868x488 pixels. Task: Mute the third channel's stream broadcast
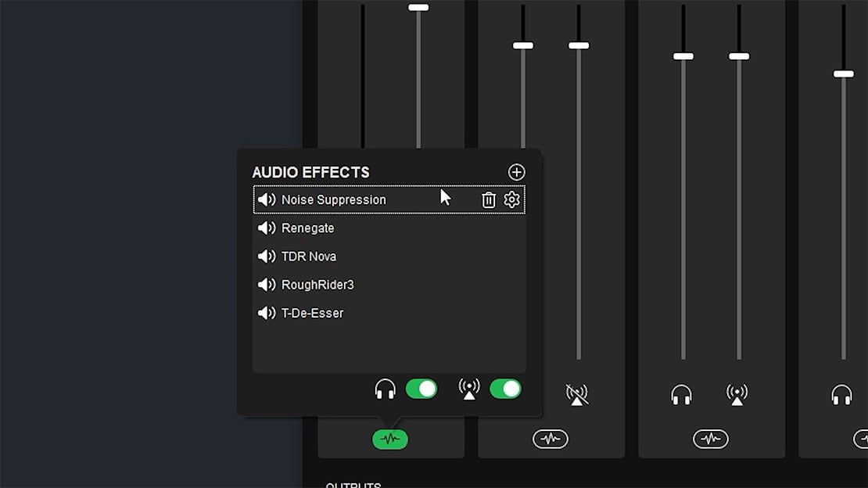tap(737, 394)
